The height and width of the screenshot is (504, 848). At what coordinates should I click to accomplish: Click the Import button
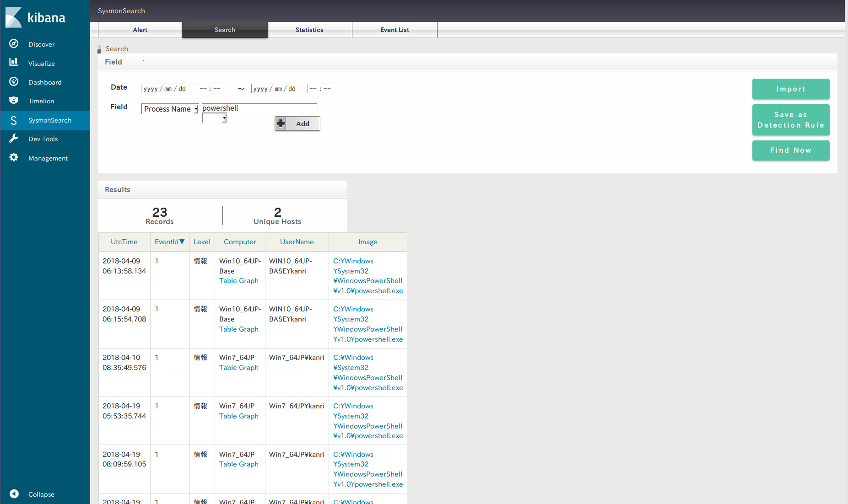791,89
